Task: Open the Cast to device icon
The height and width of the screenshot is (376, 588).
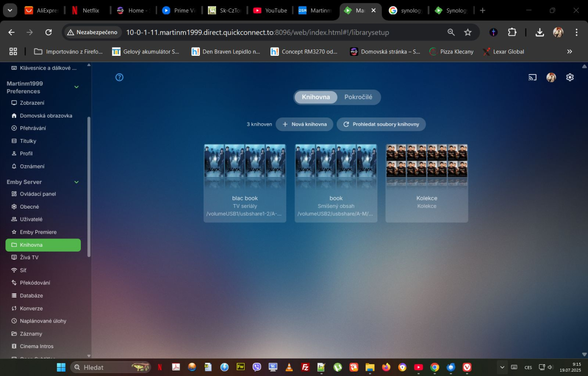Action: point(533,77)
